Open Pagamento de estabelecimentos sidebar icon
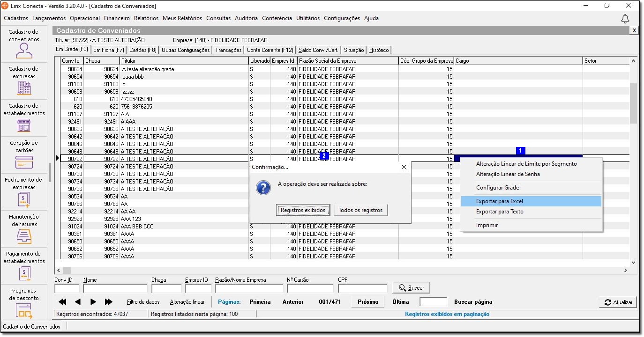The height and width of the screenshot is (337, 644). 24,273
